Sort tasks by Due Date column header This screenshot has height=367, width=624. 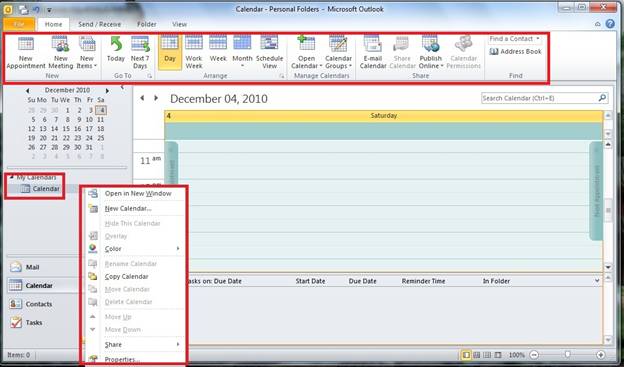363,281
